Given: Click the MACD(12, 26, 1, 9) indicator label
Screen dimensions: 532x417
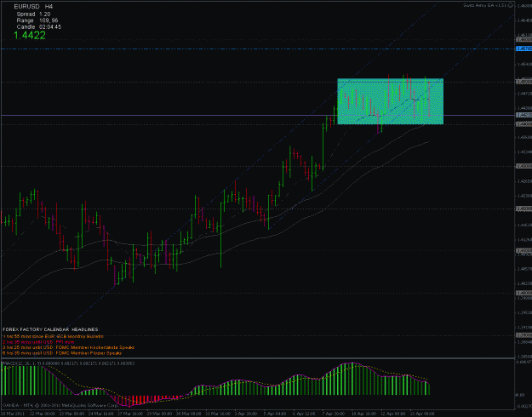Looking at the screenshot, I should click(69, 363).
